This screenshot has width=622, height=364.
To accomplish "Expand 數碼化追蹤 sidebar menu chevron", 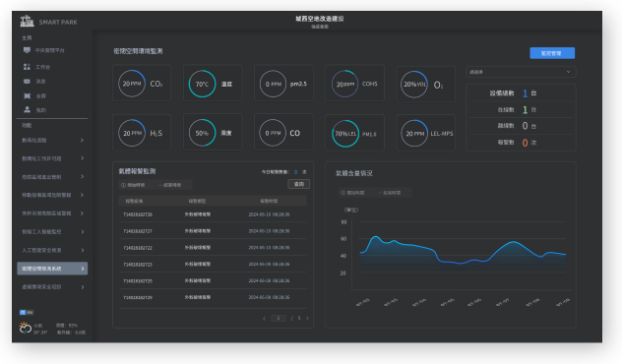I will tap(82, 140).
